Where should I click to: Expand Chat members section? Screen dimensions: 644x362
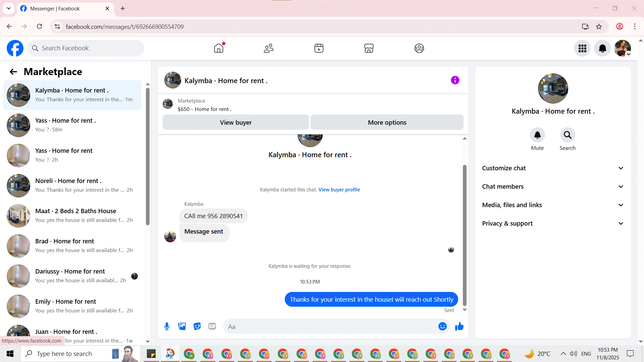coord(553,187)
